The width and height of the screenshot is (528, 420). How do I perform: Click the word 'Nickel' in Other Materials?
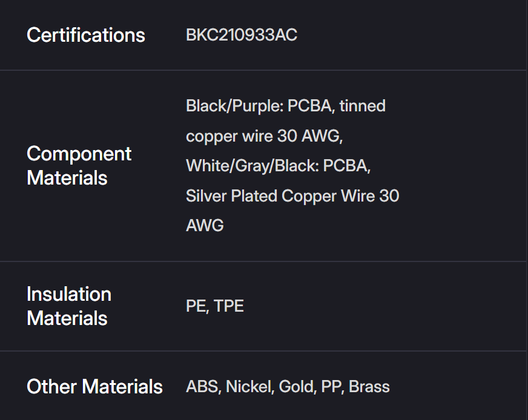248,387
